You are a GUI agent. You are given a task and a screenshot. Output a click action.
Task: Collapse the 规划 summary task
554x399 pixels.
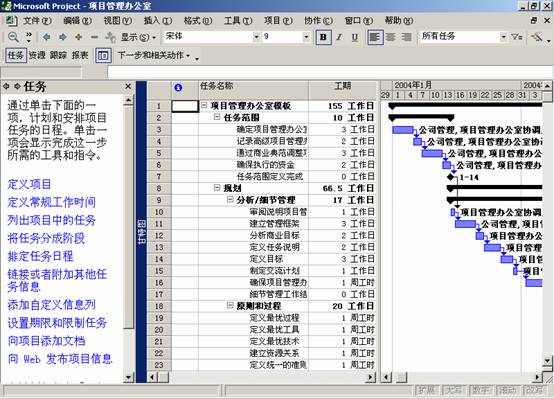[217, 188]
